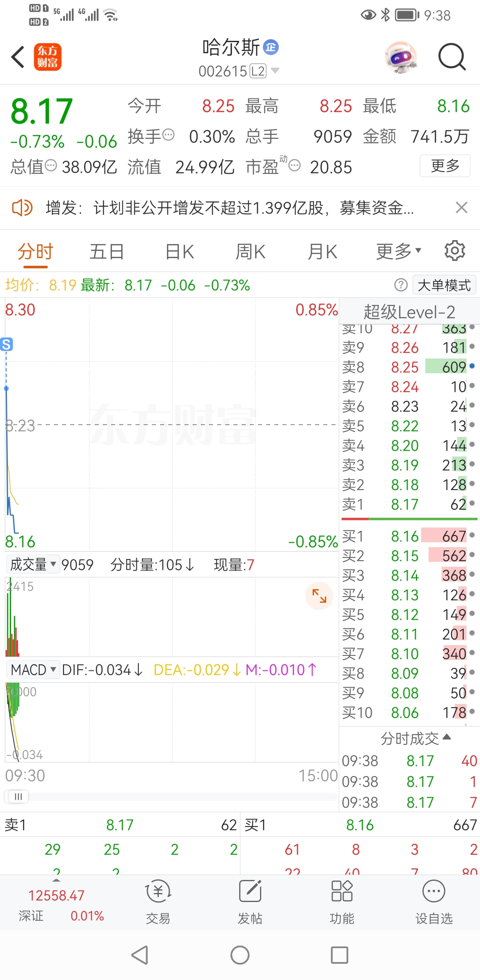Open the 增发 announcement text
This screenshot has width=480, height=980.
(x=230, y=208)
